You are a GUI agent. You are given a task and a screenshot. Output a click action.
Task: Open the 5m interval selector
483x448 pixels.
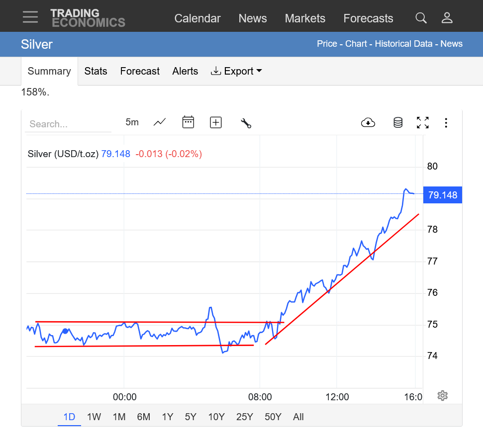tap(132, 122)
